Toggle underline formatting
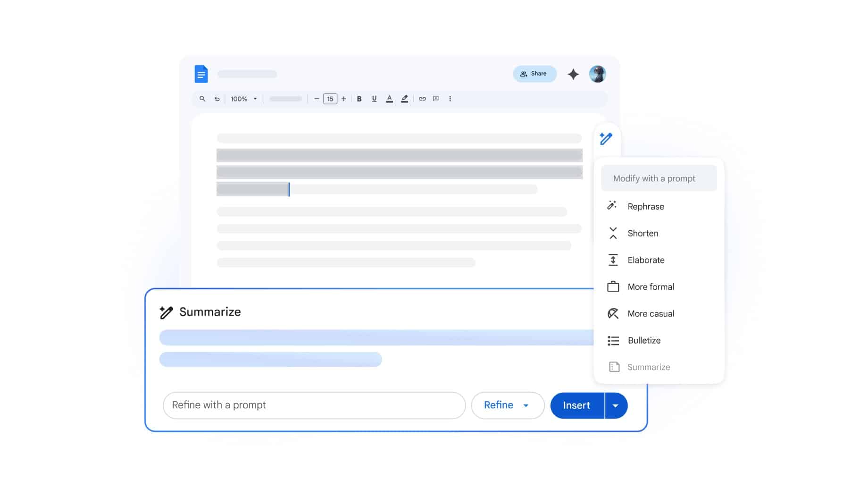 374,99
